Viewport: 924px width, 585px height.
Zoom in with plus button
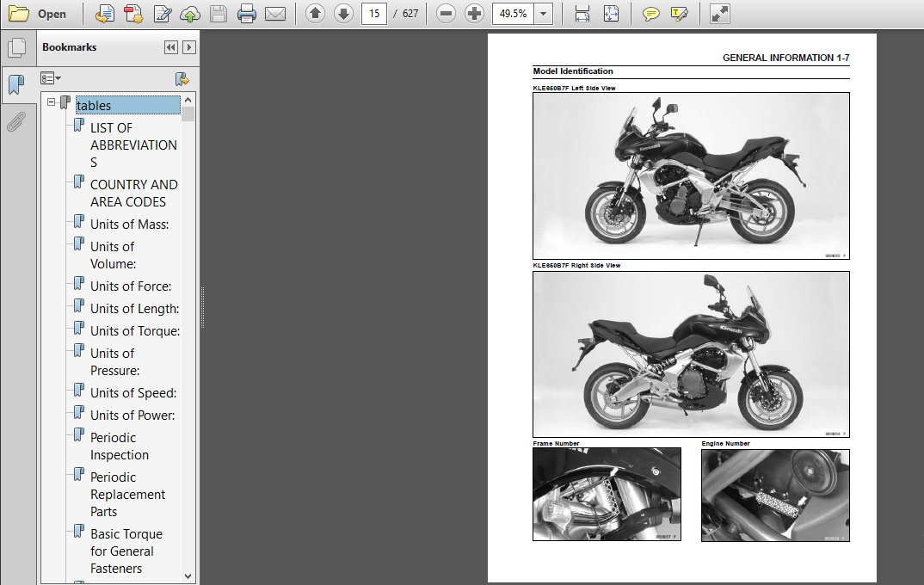coord(474,14)
